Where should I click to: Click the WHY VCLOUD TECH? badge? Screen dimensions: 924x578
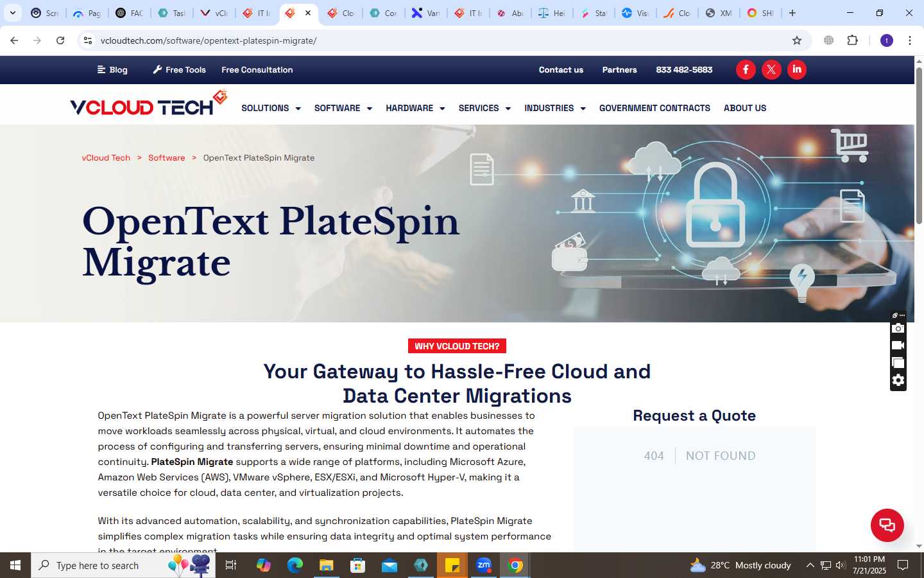(x=457, y=346)
